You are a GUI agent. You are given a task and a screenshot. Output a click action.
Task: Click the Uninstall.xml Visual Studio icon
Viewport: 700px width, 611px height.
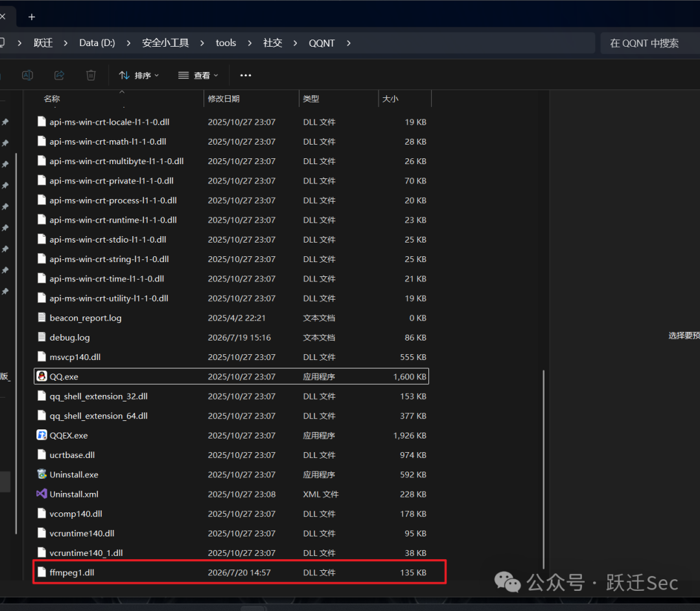click(41, 494)
